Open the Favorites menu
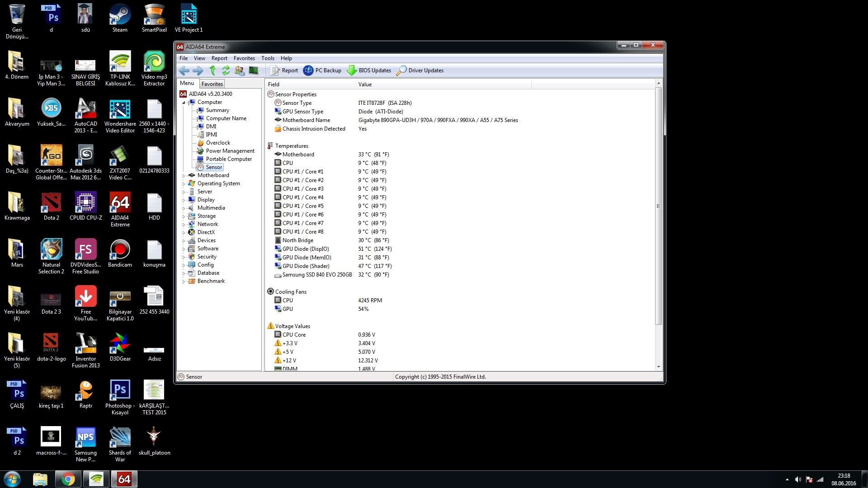This screenshot has width=868, height=488. pos(244,58)
